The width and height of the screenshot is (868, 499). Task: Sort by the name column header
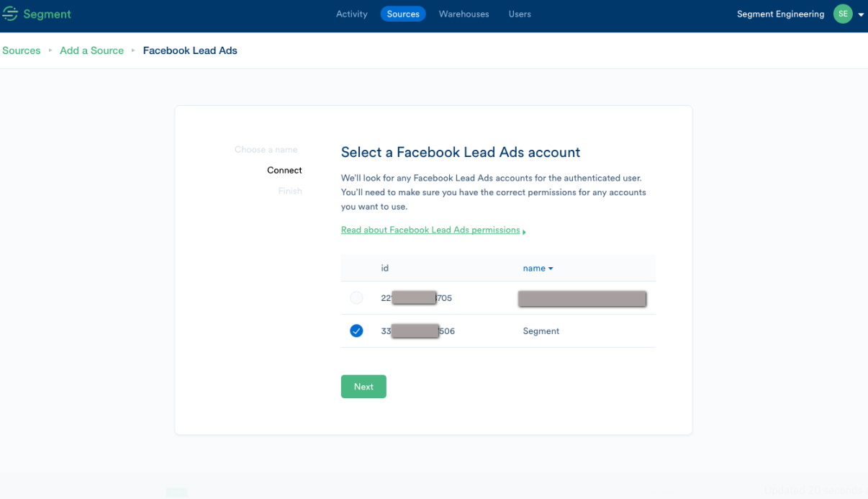click(533, 268)
